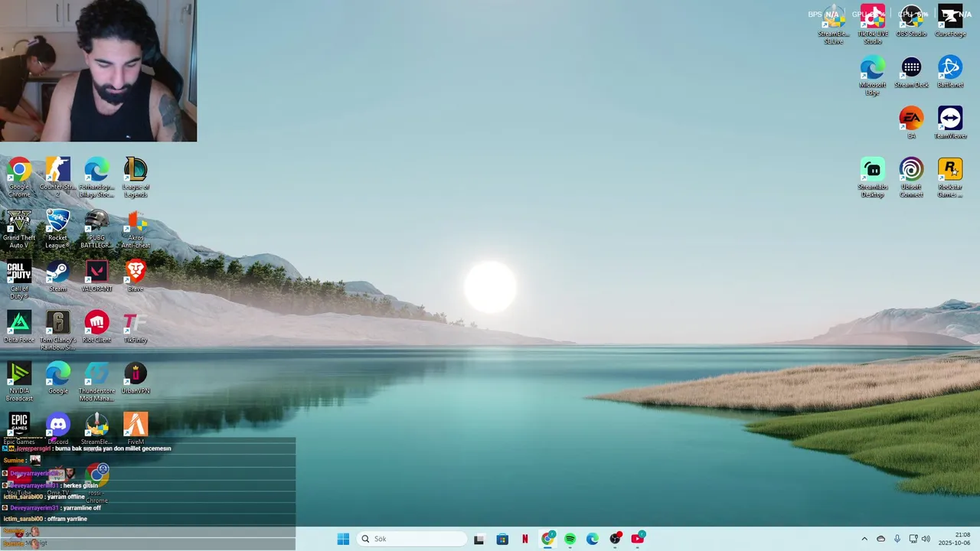Viewport: 980px width, 551px height.
Task: Switch to OBS Studio in taskbar
Action: tap(615, 539)
